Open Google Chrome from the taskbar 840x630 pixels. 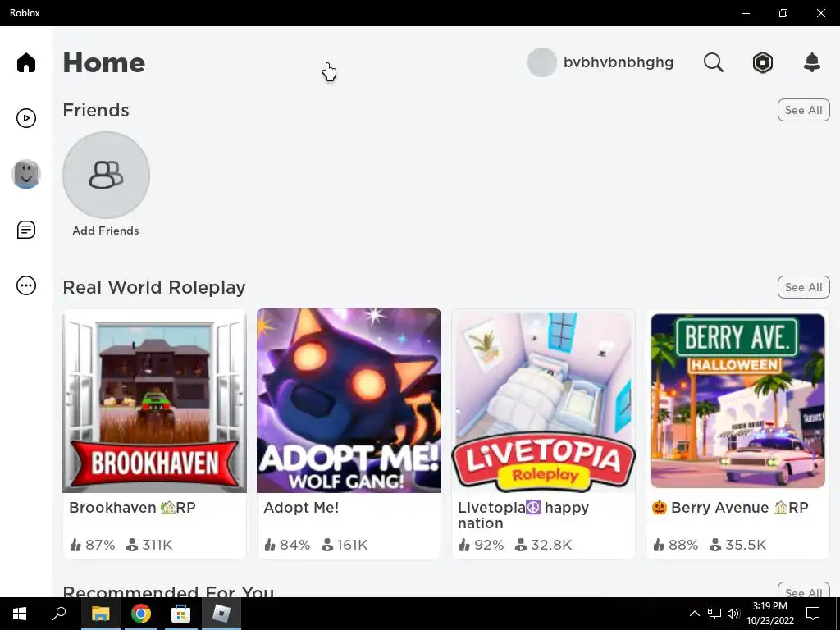(x=141, y=614)
